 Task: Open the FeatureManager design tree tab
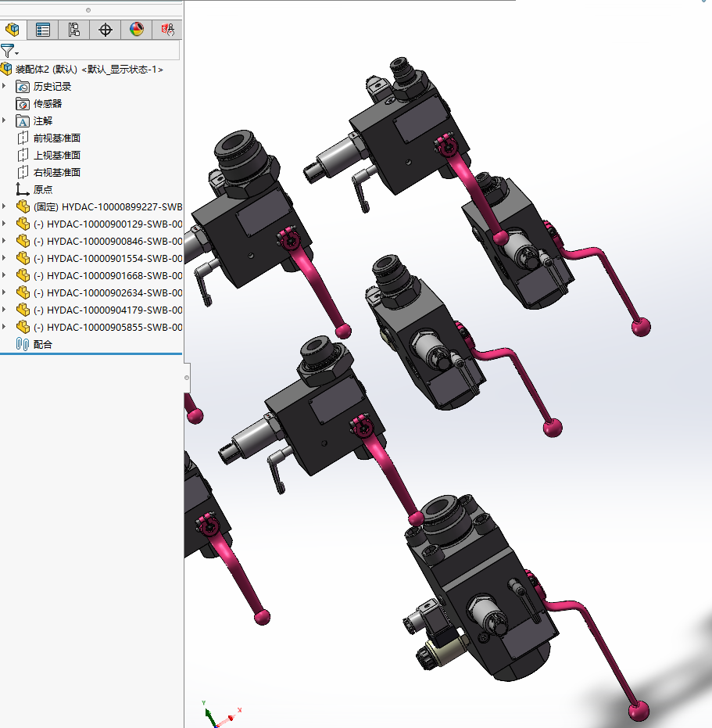pos(13,30)
